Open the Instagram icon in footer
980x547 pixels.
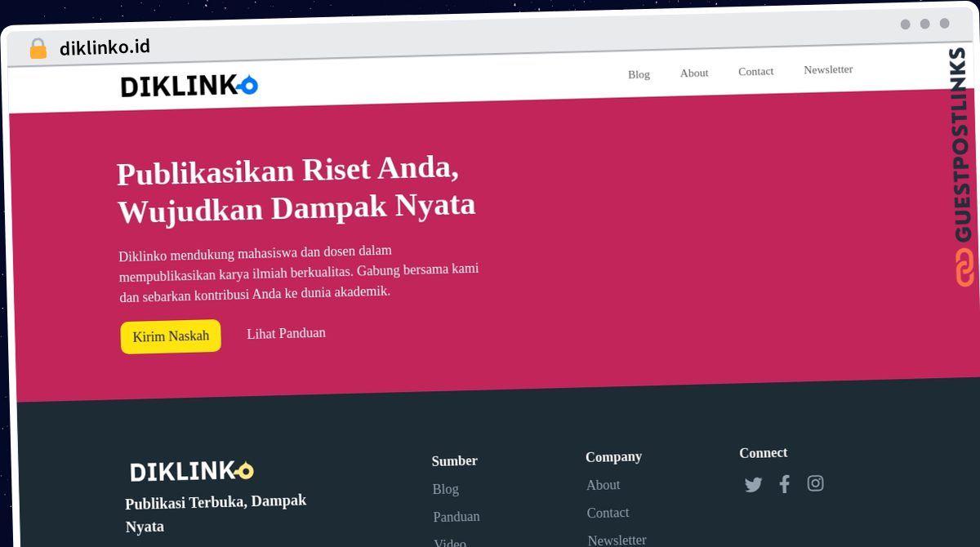[x=815, y=483]
